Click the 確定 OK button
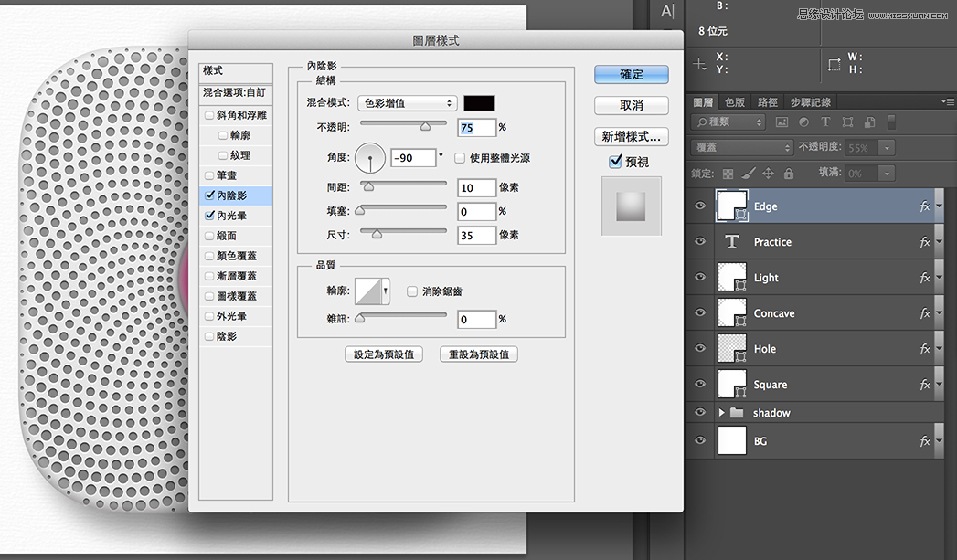The height and width of the screenshot is (560, 957). 632,74
